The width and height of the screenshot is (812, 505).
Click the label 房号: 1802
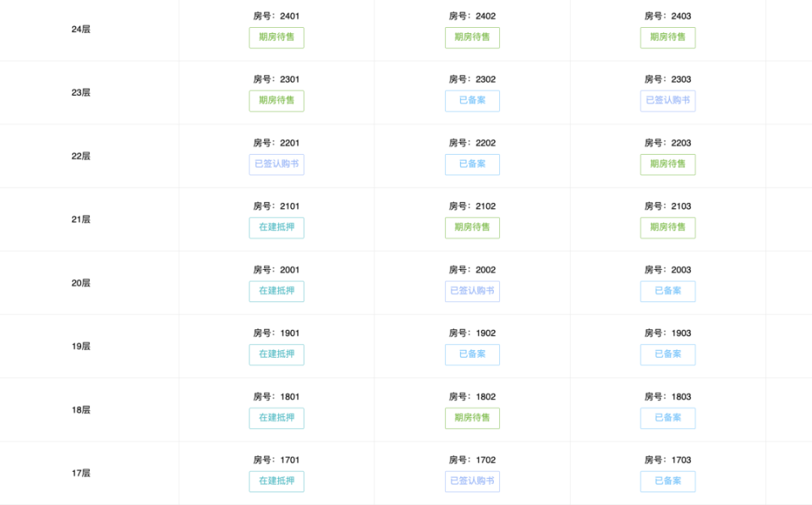[472, 397]
